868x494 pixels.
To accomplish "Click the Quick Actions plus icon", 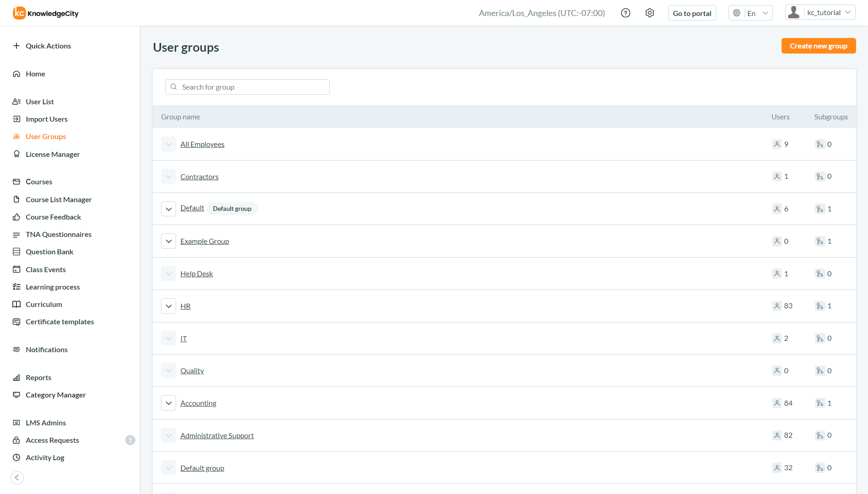I will tap(16, 46).
